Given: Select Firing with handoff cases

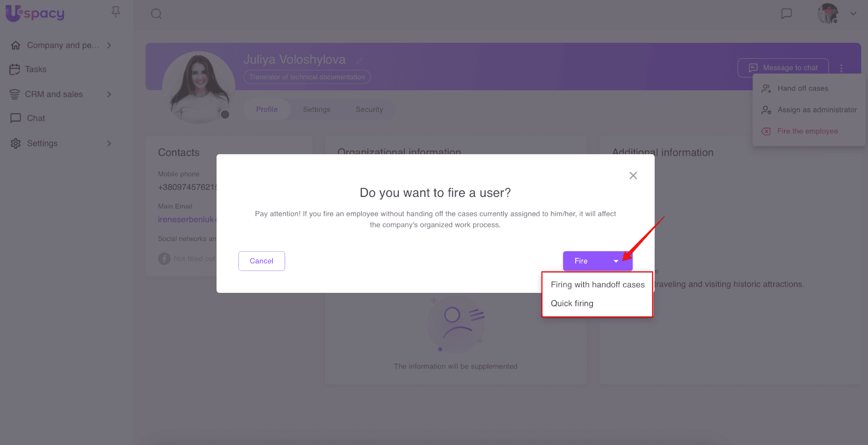Looking at the screenshot, I should pos(597,284).
